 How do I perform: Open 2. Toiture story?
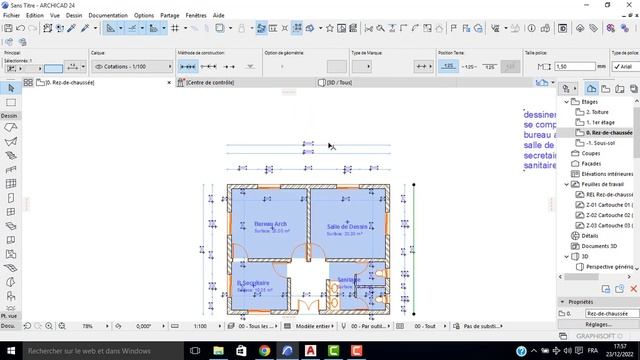pyautogui.click(x=597, y=112)
